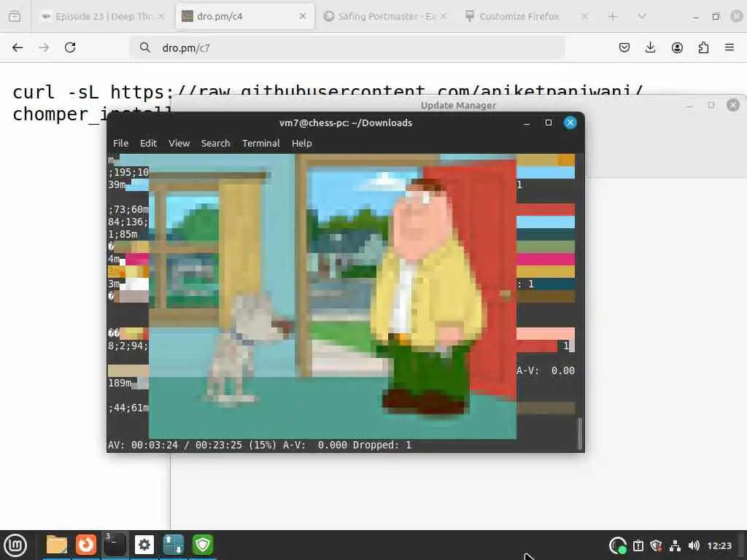The image size is (747, 560).
Task: Open the Extensions puzzle icon
Action: [x=703, y=47]
